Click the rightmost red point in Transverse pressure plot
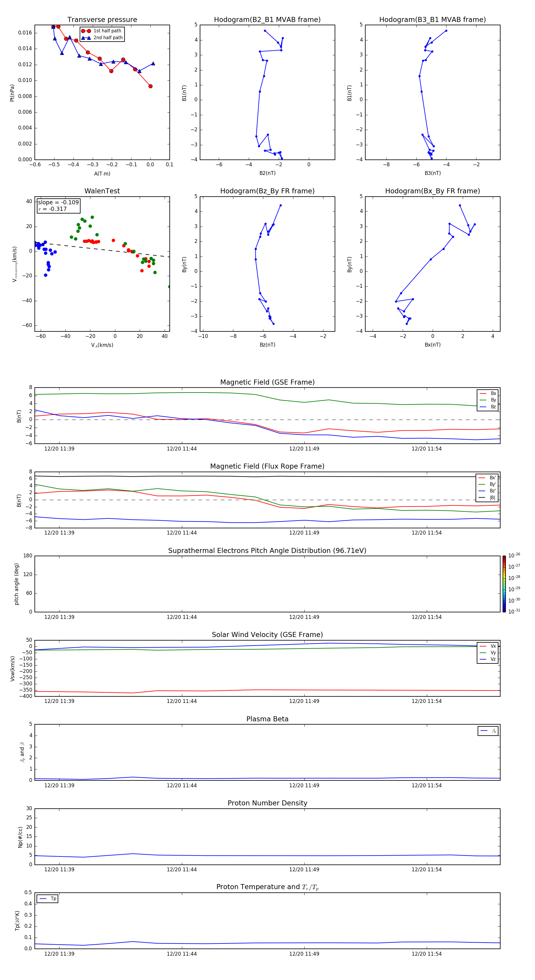535x980 pixels. [x=150, y=86]
